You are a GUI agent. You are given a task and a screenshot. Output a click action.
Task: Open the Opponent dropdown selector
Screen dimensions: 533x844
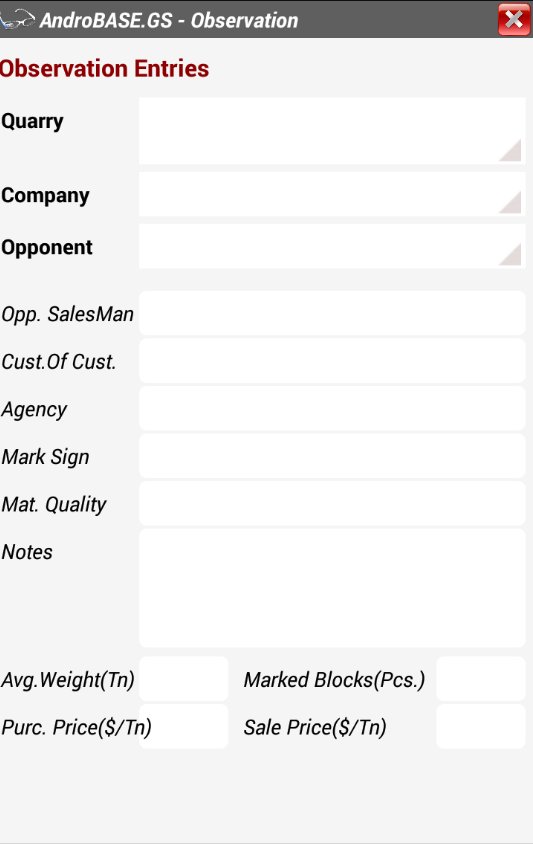tap(332, 247)
